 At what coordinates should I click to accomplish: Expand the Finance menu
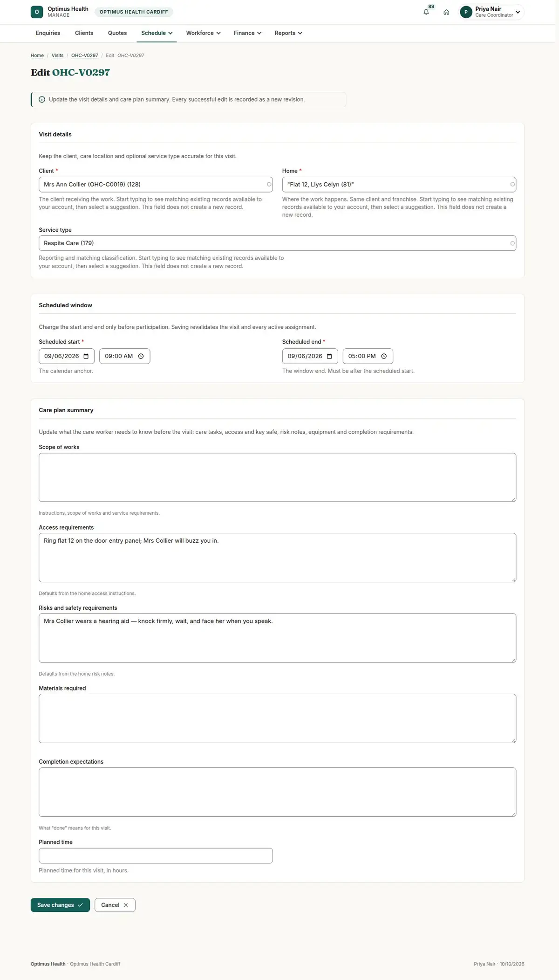247,33
